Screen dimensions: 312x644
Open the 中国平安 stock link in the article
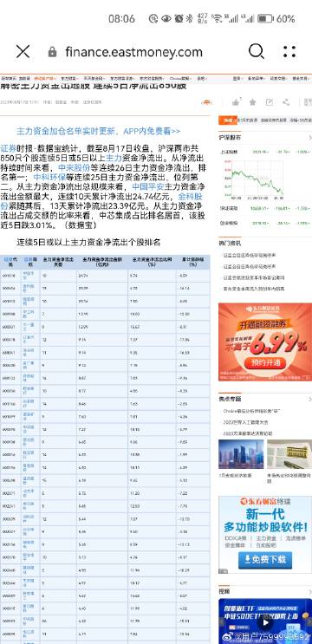coord(148,186)
